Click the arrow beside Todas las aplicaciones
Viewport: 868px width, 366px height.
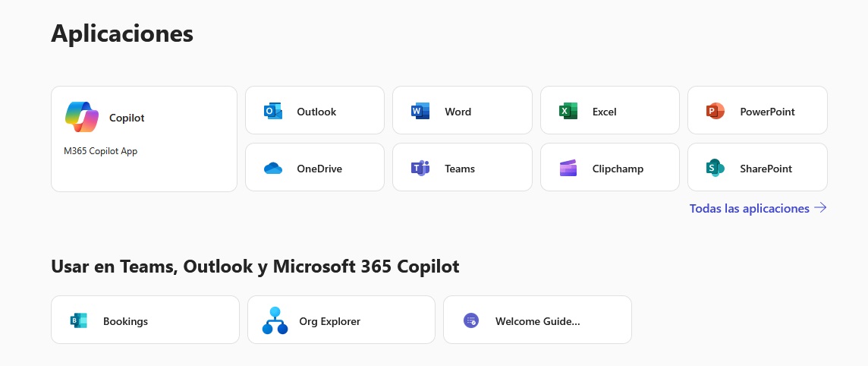point(820,207)
